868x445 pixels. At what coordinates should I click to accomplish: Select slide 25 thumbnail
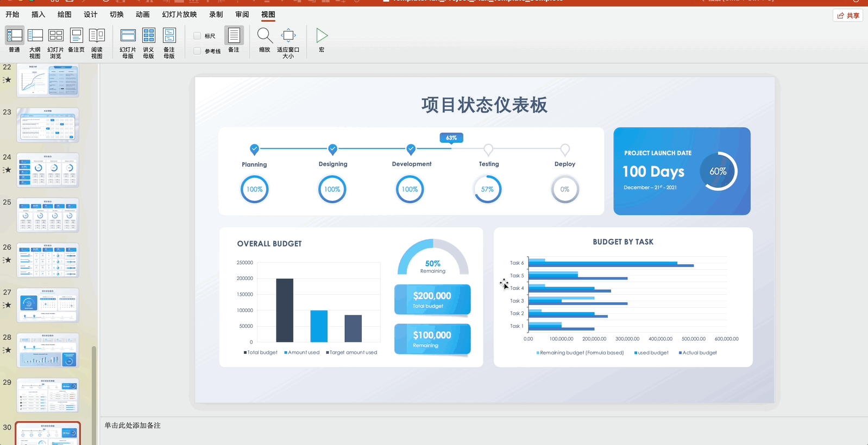(x=48, y=215)
